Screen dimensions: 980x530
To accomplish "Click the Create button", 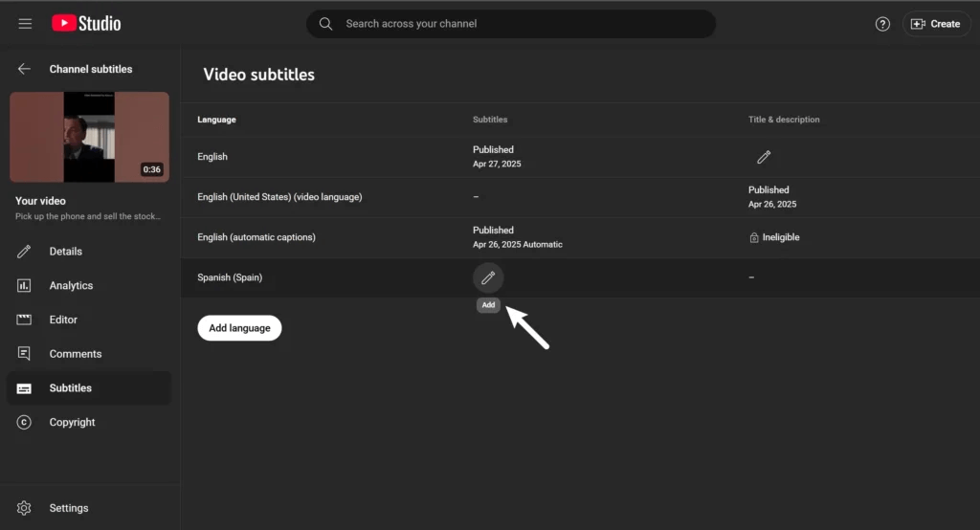I will point(936,24).
